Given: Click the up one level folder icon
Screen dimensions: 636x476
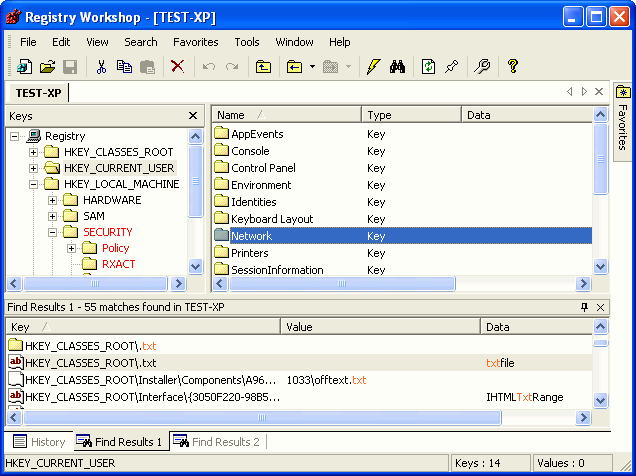Looking at the screenshot, I should (263, 66).
